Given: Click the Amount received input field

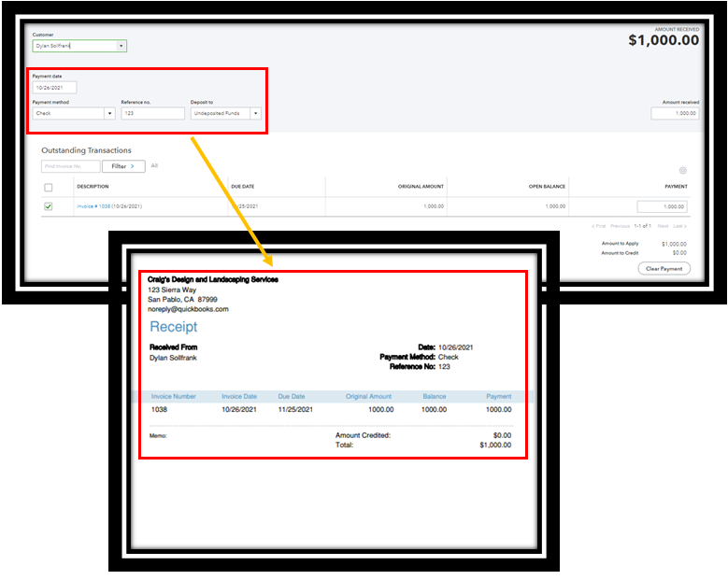Looking at the screenshot, I should pyautogui.click(x=675, y=114).
